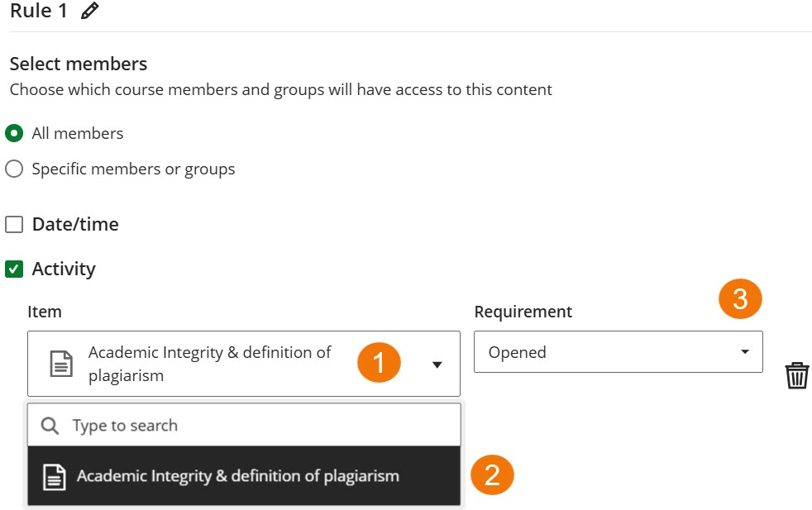Click the pencil icon to rename Rule 1
This screenshot has width=812, height=510.
[89, 11]
